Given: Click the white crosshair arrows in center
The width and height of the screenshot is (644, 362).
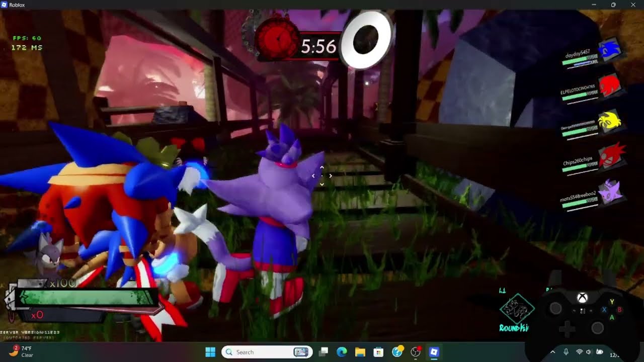Looking at the screenshot, I should point(322,175).
